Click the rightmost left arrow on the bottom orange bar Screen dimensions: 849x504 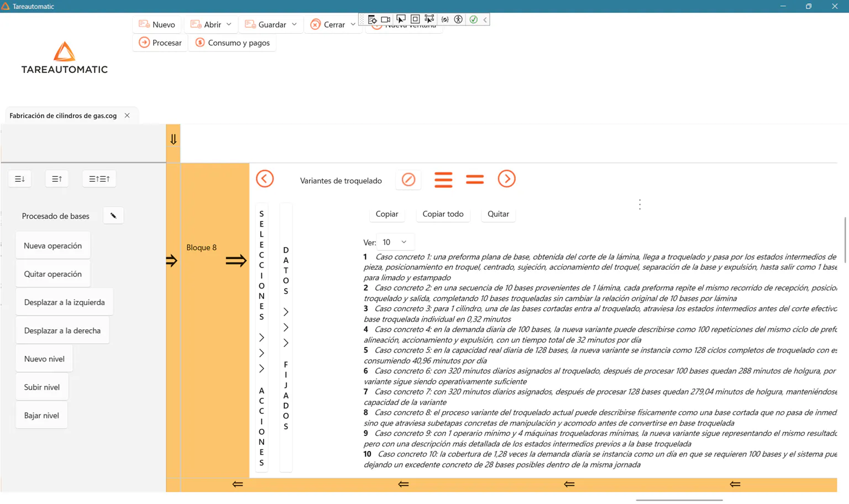point(735,484)
